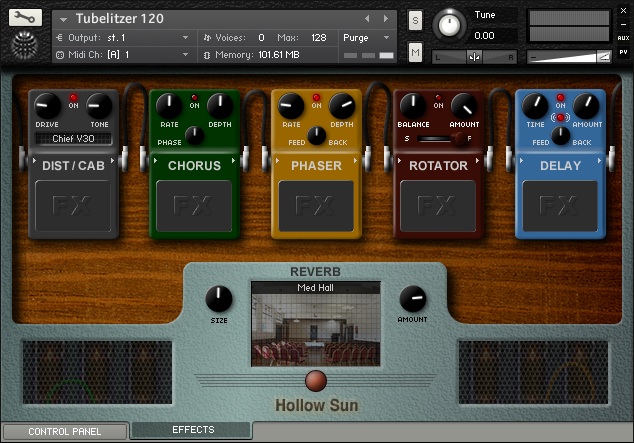Click the Phaser FEED BACK knob

[x=316, y=135]
